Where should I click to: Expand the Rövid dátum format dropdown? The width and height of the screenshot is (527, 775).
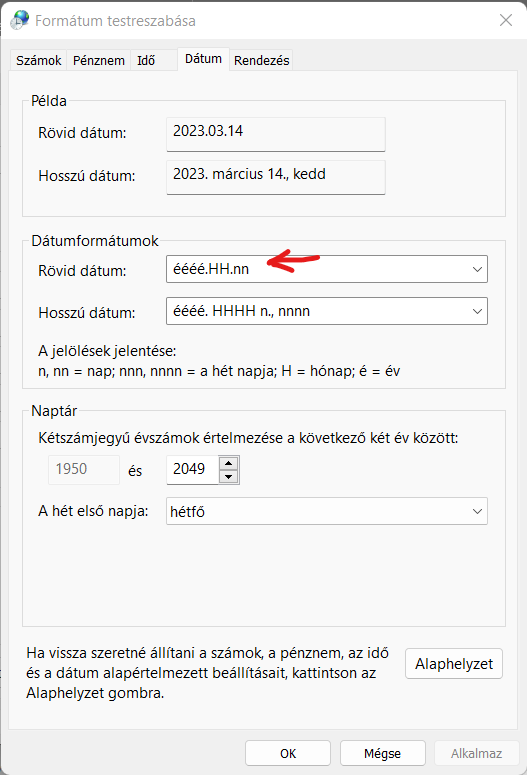coord(477,269)
